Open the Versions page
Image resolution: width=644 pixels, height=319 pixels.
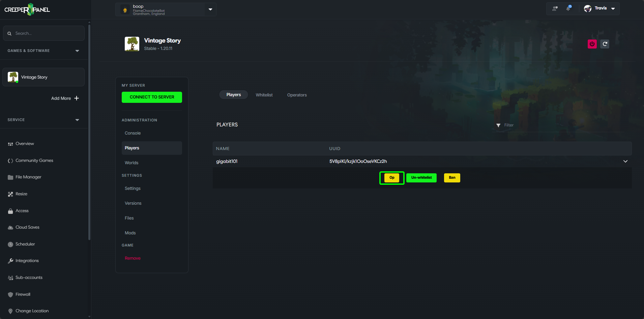[133, 203]
